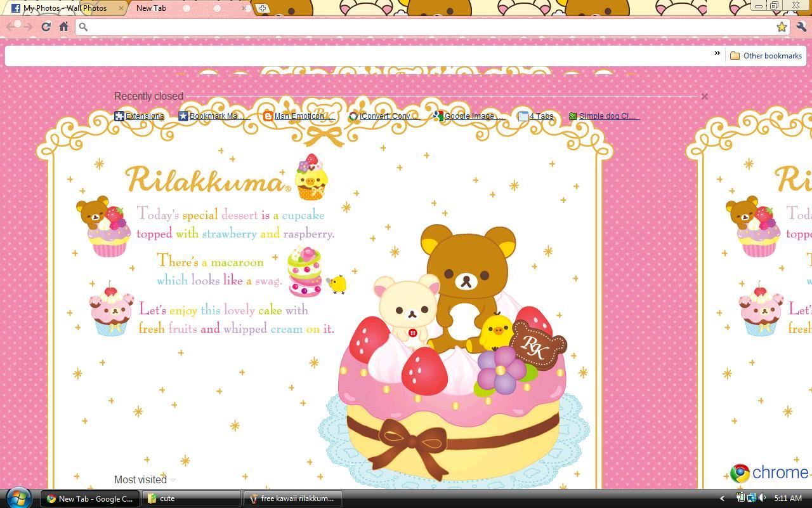Expand the Most visited dropdown arrow
The height and width of the screenshot is (508, 812).
pos(173,481)
